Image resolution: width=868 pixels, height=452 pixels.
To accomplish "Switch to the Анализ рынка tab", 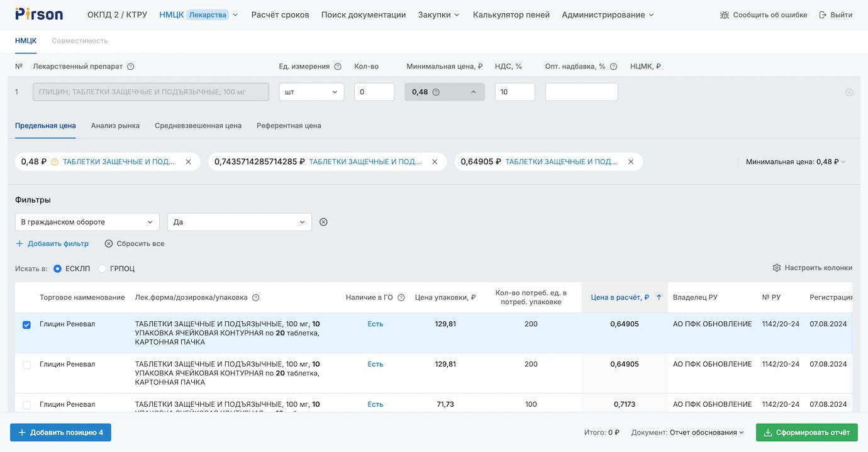I will [115, 126].
